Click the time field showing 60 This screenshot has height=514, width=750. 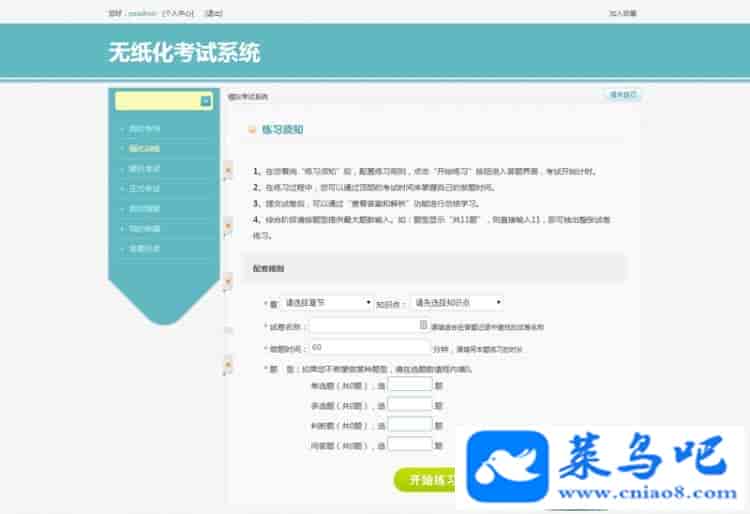coord(370,348)
